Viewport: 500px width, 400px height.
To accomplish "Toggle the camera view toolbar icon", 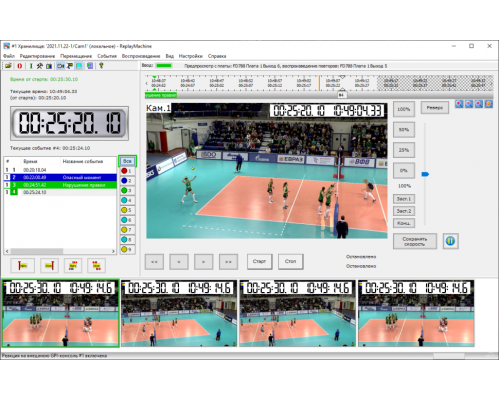I will point(60,66).
